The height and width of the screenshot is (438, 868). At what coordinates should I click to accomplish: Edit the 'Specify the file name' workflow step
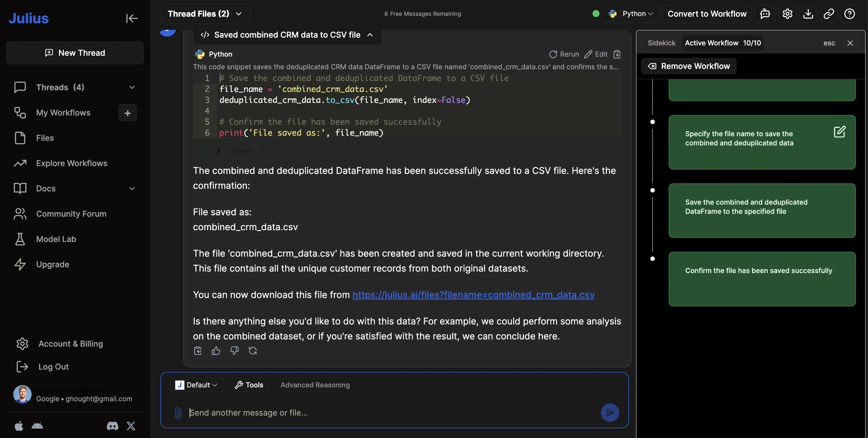pyautogui.click(x=839, y=132)
